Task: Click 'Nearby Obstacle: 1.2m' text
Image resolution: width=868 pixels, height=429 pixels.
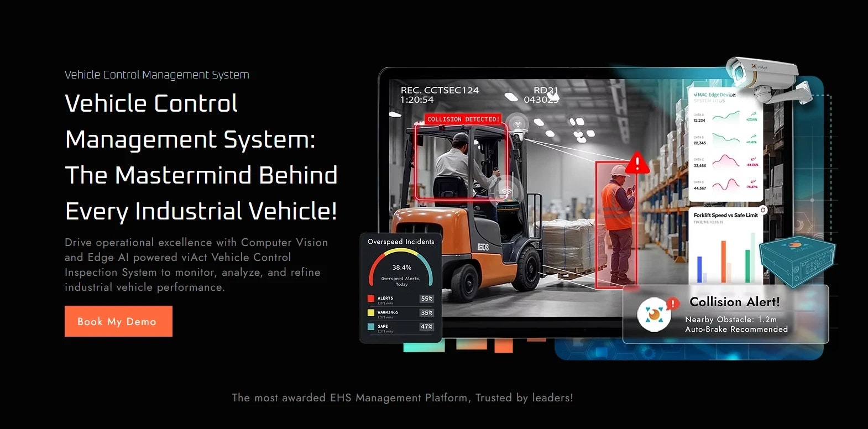Action: (x=731, y=320)
